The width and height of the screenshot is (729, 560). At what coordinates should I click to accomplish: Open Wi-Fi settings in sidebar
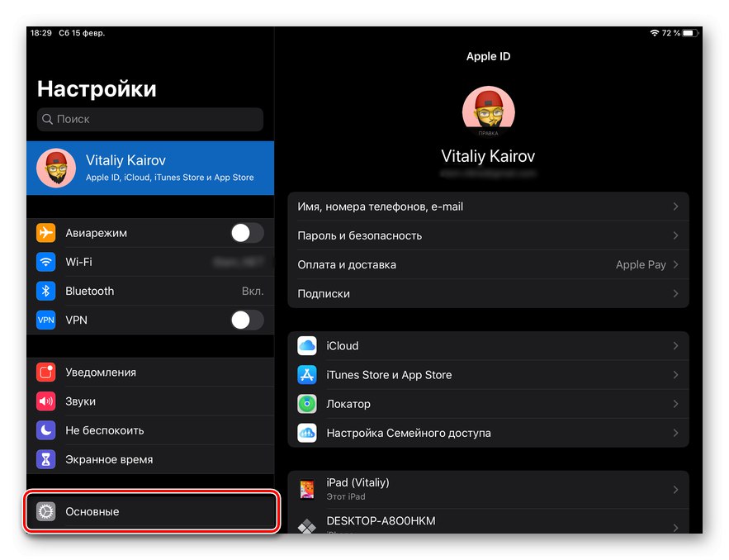[150, 262]
